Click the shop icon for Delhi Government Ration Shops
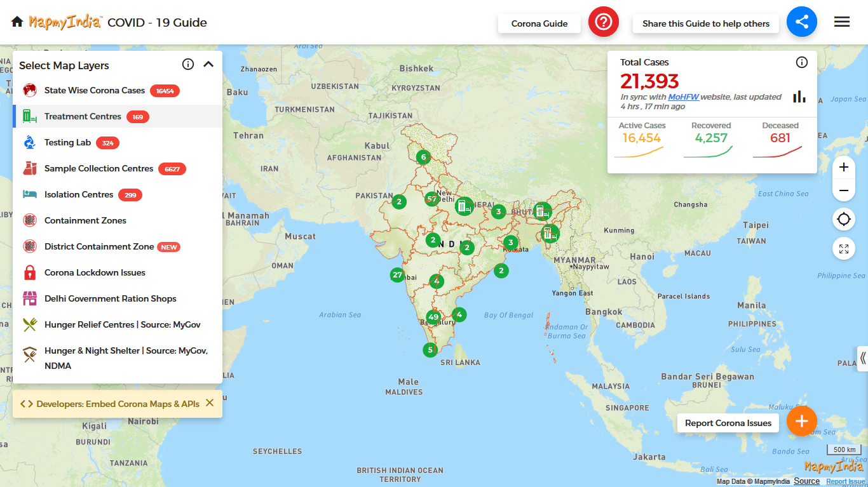Screen dimensions: 868x487 point(30,298)
